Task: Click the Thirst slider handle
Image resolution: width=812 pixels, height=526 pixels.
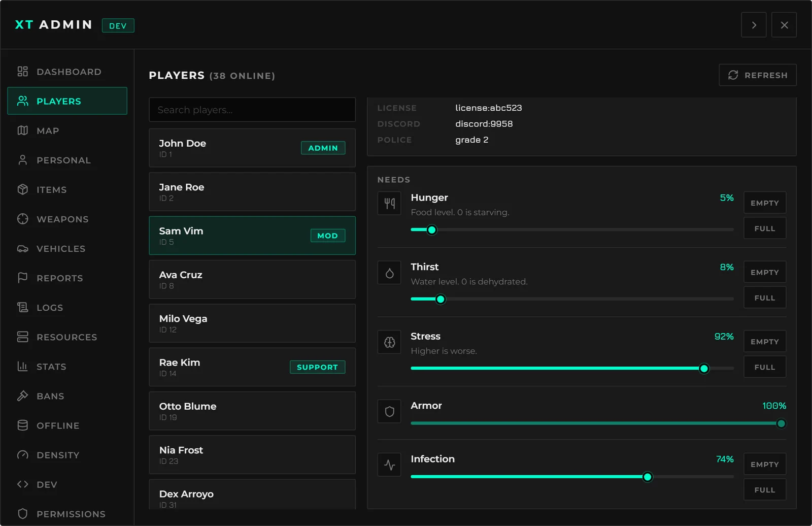Action: click(441, 299)
